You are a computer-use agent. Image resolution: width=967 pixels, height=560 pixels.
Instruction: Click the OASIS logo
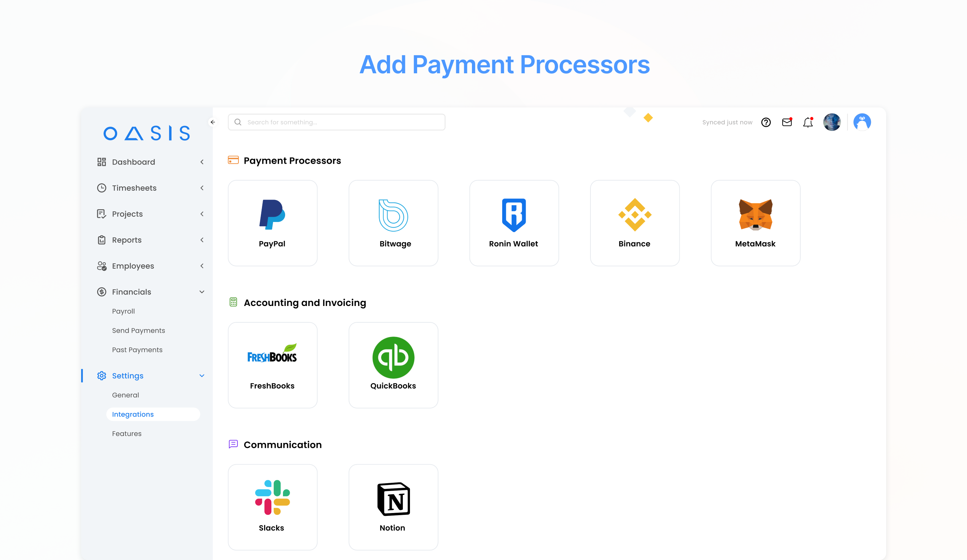tap(147, 133)
